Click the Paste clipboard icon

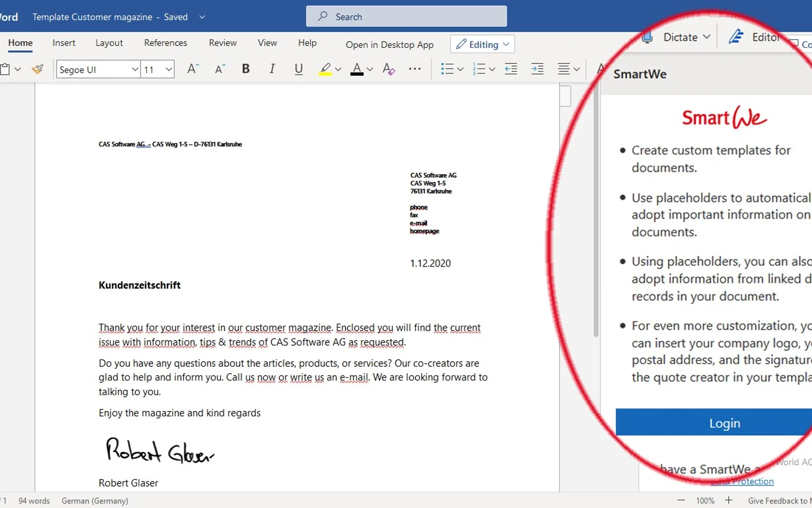click(x=6, y=69)
